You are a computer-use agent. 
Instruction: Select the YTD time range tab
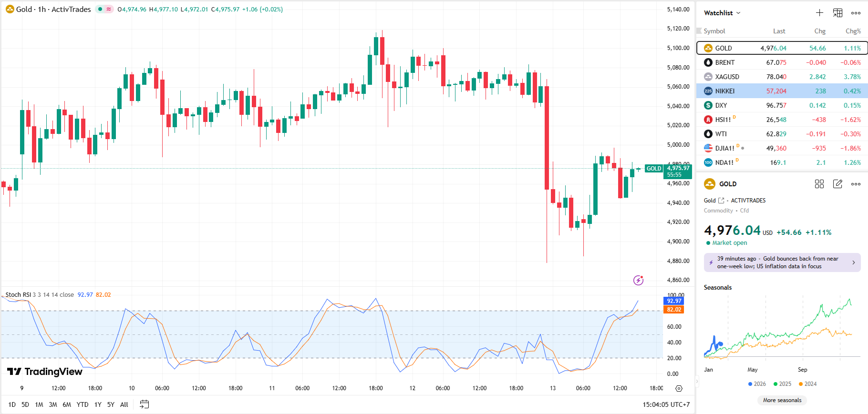(x=83, y=404)
